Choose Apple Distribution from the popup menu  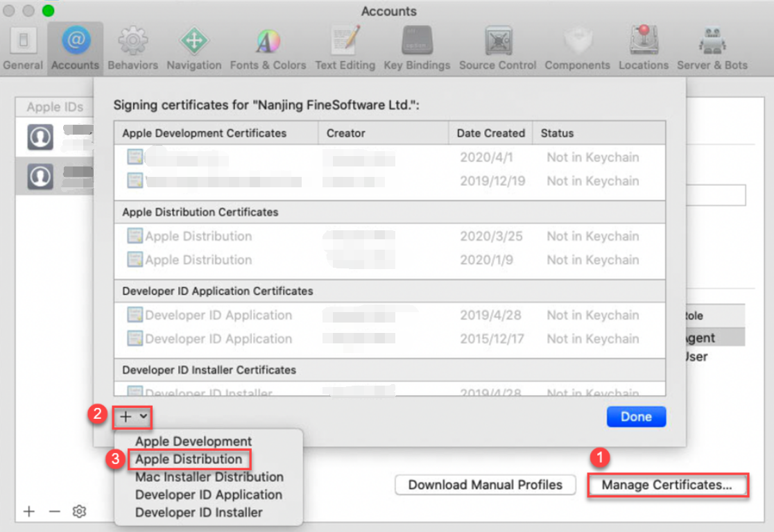(189, 459)
